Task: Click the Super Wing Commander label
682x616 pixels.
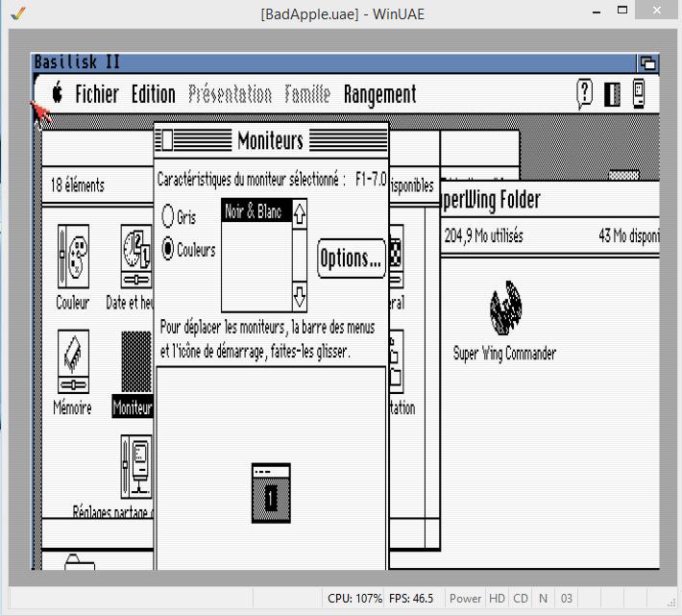Action: pyautogui.click(x=504, y=354)
